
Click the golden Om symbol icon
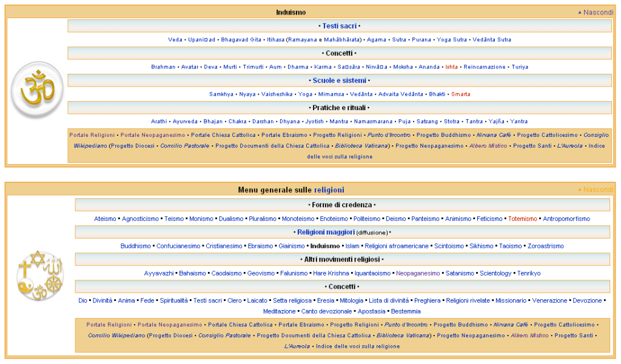pyautogui.click(x=37, y=90)
